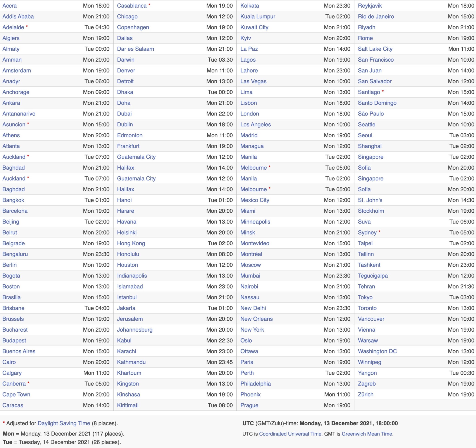Image resolution: width=476 pixels, height=448 pixels.
Task: Open the Zürich city link
Action: (365, 394)
